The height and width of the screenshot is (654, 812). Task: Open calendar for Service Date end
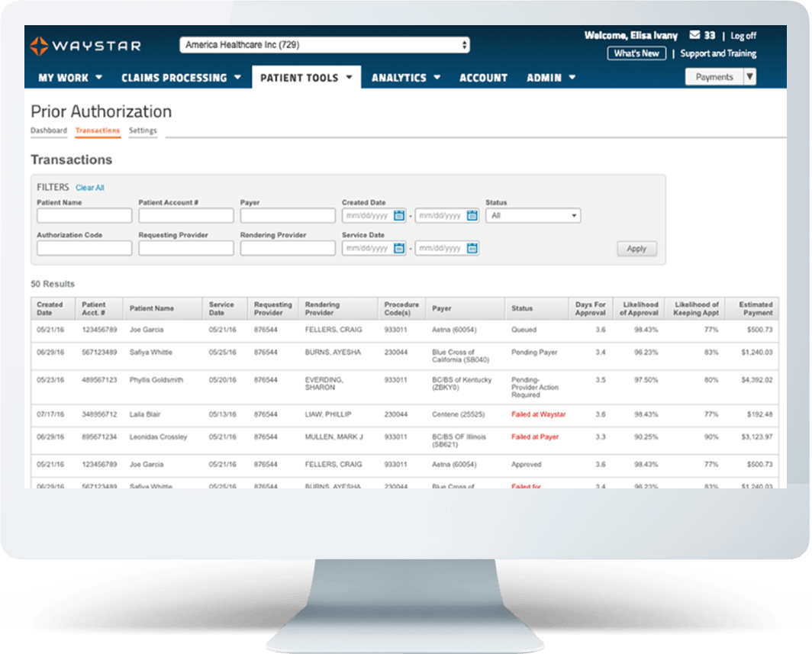(x=472, y=248)
